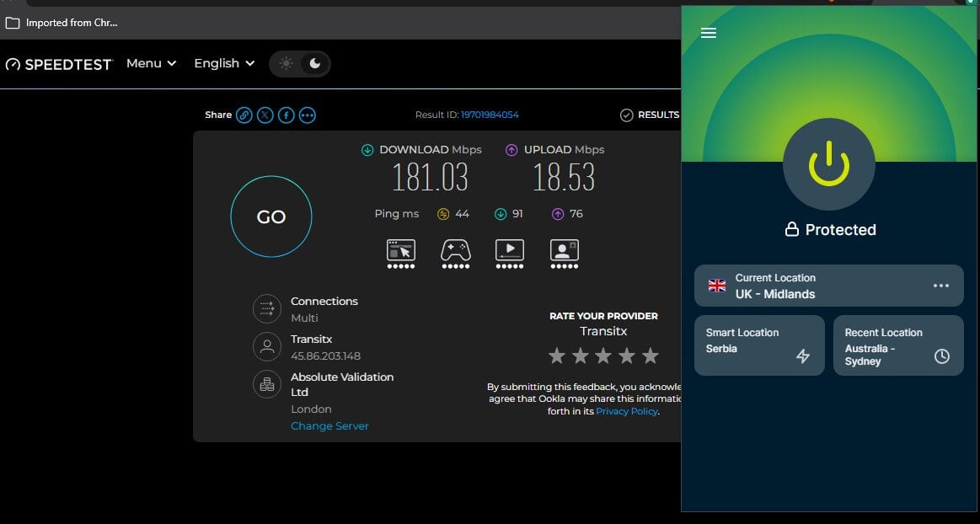The width and height of the screenshot is (980, 524).
Task: Click the Connections Multi label
Action: 304,318
